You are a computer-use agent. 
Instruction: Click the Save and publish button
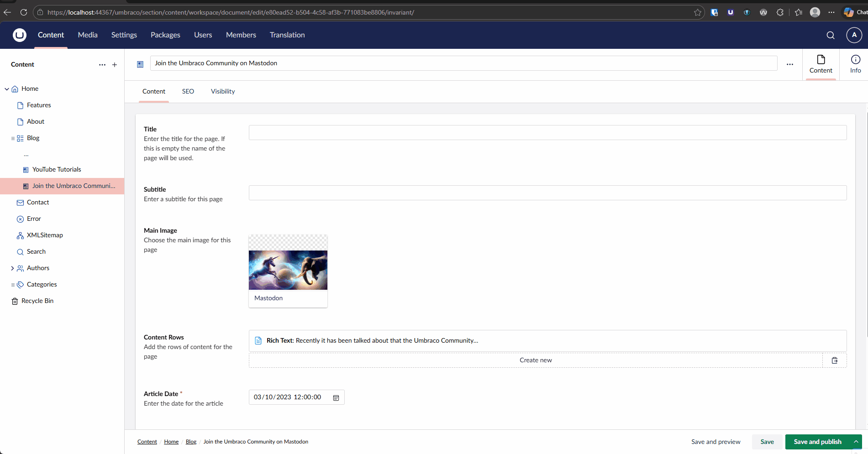pyautogui.click(x=817, y=442)
